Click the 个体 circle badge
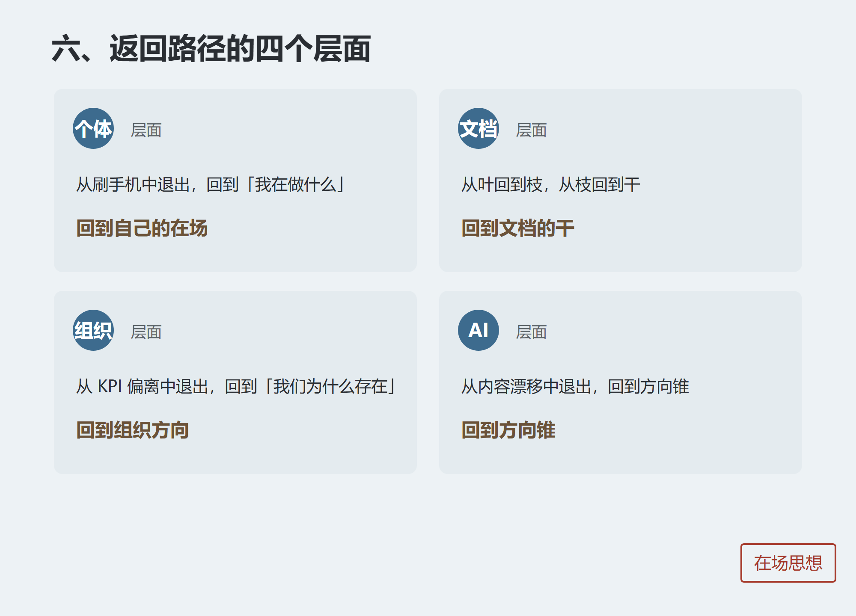 click(x=93, y=128)
